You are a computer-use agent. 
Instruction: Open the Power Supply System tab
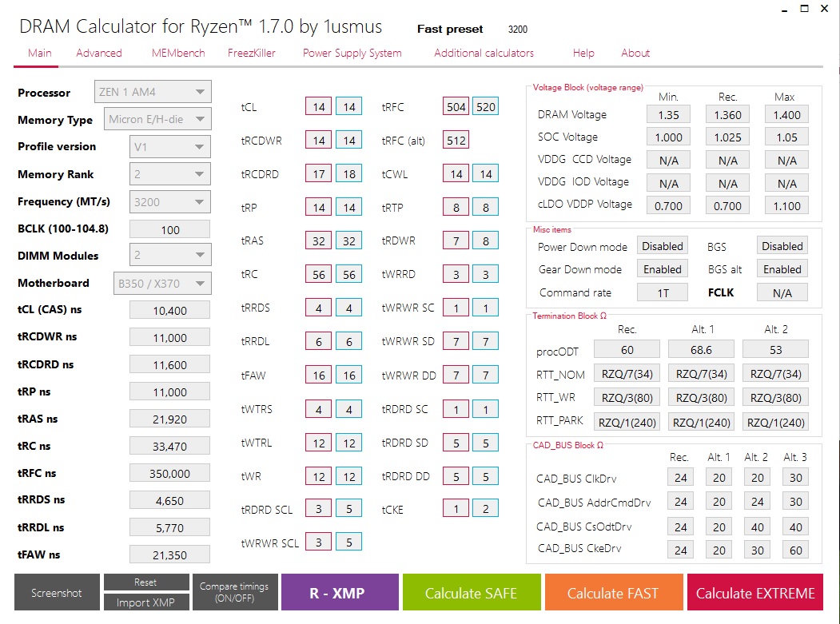pyautogui.click(x=352, y=53)
